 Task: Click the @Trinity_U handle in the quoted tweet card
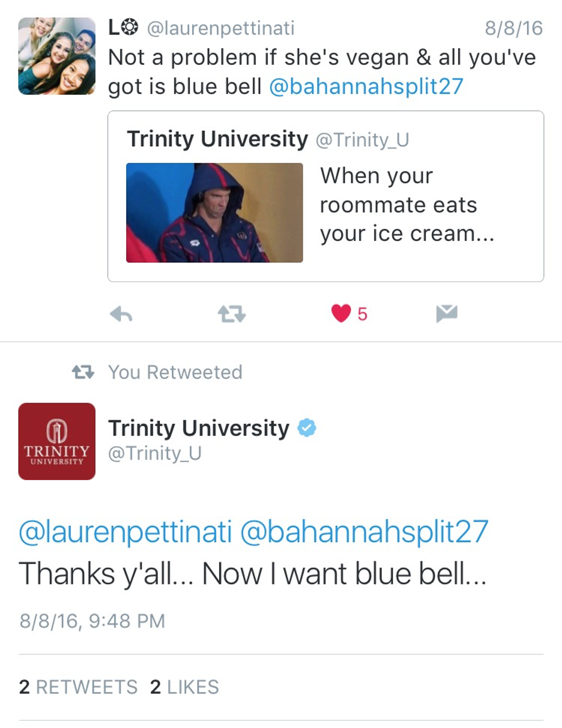tap(362, 140)
